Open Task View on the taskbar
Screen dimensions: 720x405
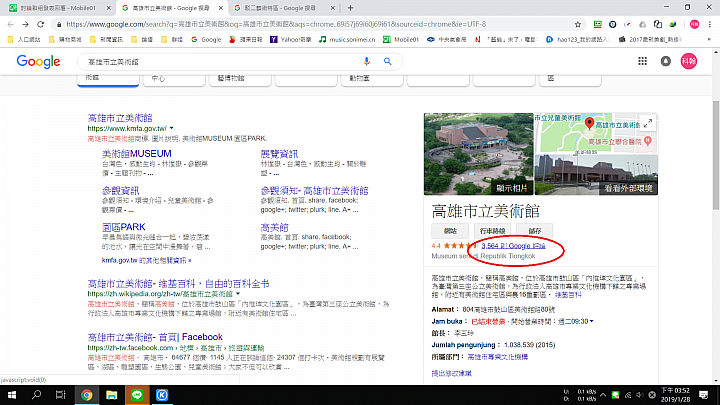(x=60, y=395)
